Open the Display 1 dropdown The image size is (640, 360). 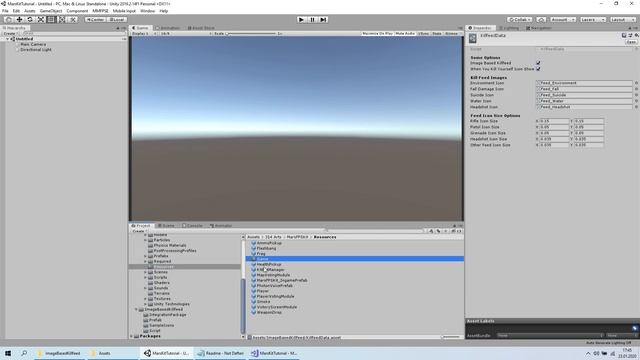pos(143,33)
